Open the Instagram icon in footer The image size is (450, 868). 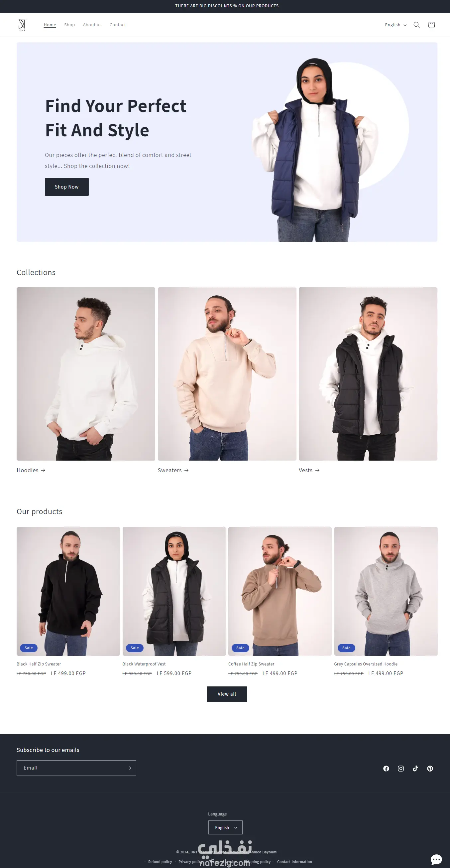point(400,768)
